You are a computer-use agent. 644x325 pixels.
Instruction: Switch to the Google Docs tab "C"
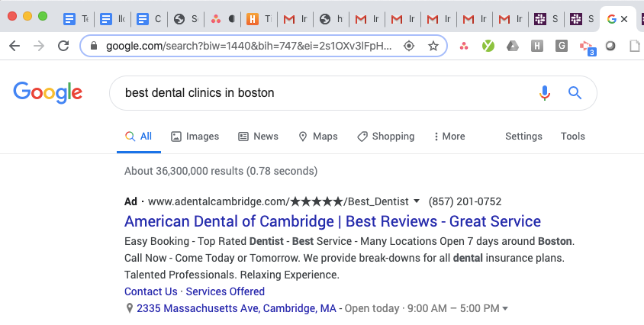[x=150, y=19]
